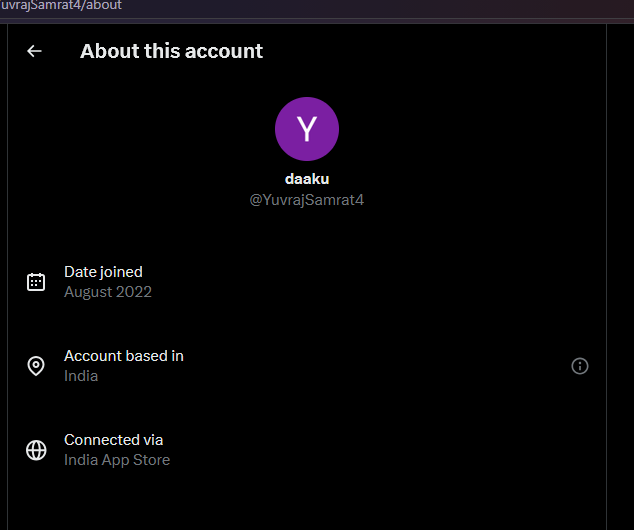Select the August 2022 value
This screenshot has width=634, height=530.
pos(108,292)
